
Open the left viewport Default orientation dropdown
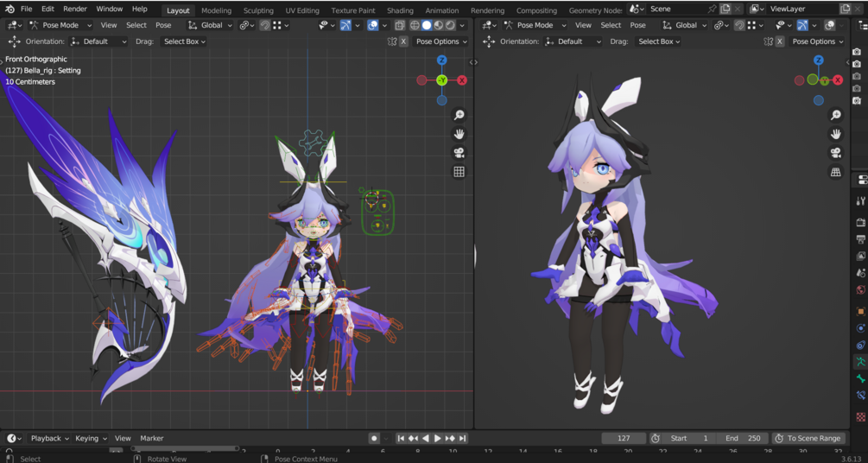[x=98, y=41]
